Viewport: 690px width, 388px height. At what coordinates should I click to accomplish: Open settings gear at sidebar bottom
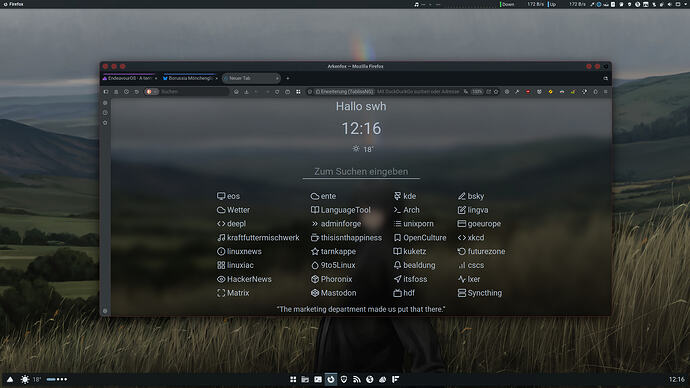105,311
